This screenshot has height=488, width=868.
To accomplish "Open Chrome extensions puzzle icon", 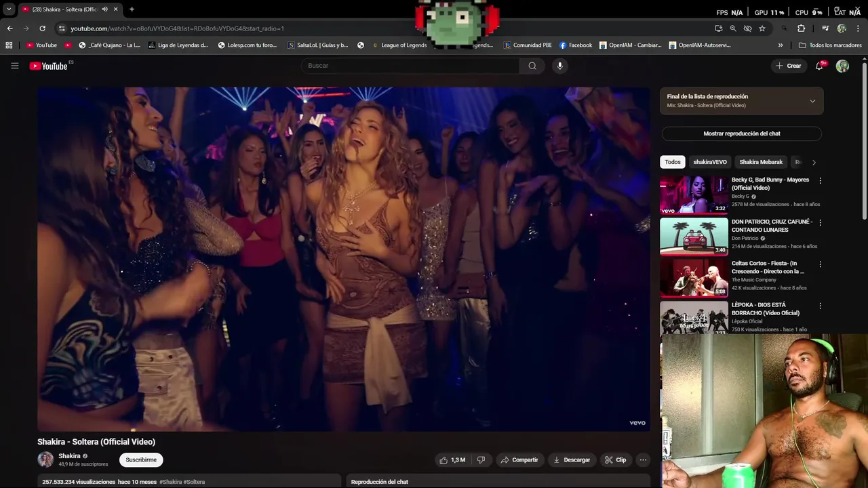I will (x=801, y=28).
